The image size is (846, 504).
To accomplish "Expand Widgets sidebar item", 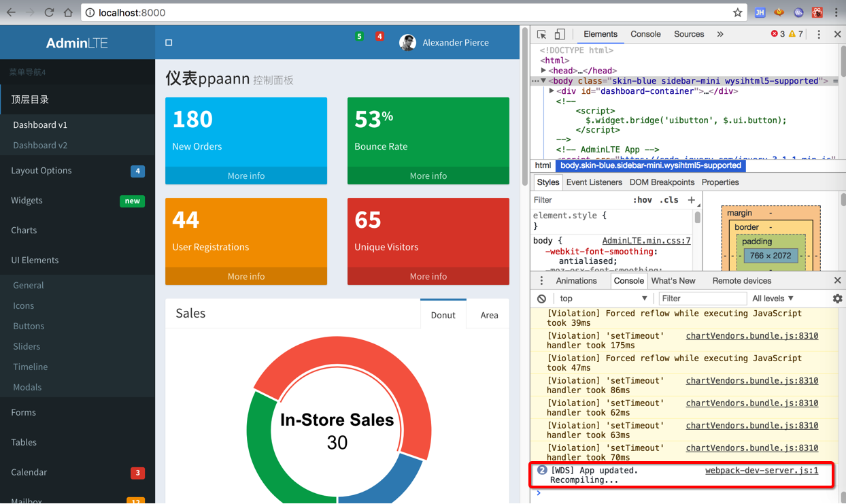I will [x=78, y=201].
